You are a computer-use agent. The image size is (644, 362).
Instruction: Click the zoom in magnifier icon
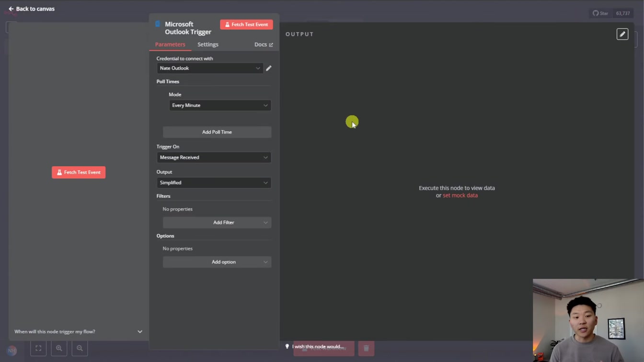coord(59,349)
